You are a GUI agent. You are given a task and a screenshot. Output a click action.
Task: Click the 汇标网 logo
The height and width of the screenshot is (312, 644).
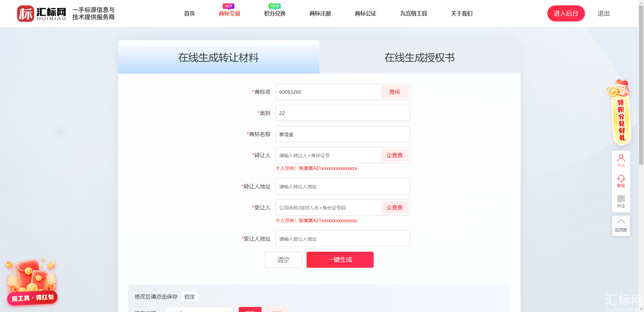click(42, 13)
